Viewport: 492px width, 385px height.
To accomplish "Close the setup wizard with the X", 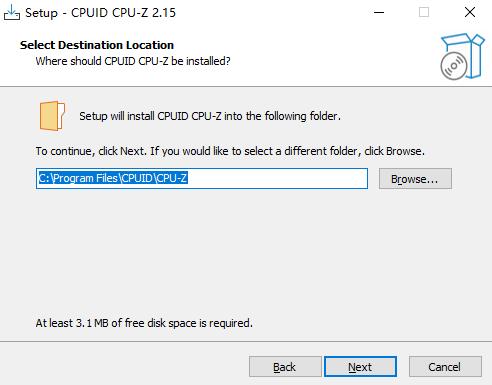I will tap(470, 13).
